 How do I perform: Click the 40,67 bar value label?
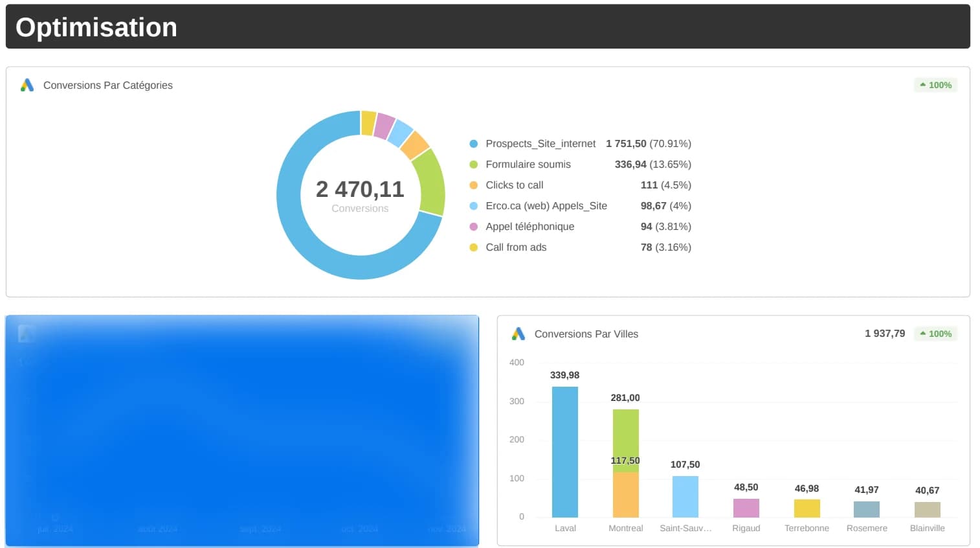[x=928, y=490]
